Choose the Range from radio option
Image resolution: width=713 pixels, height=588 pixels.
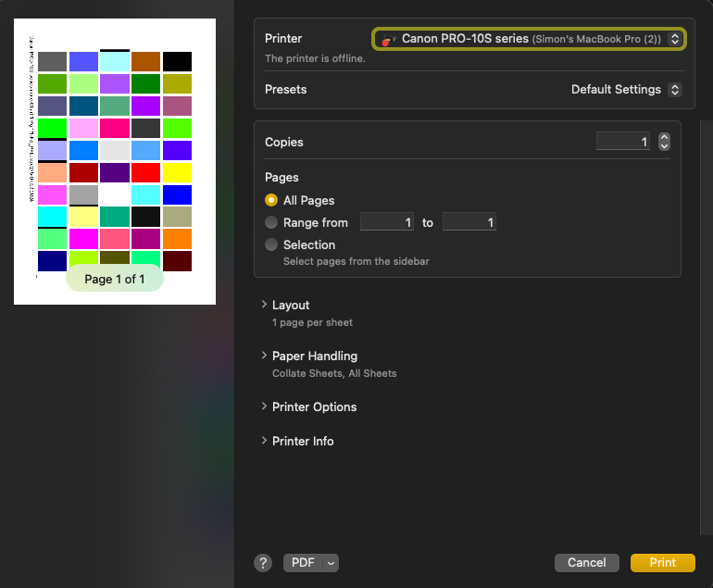tap(271, 222)
